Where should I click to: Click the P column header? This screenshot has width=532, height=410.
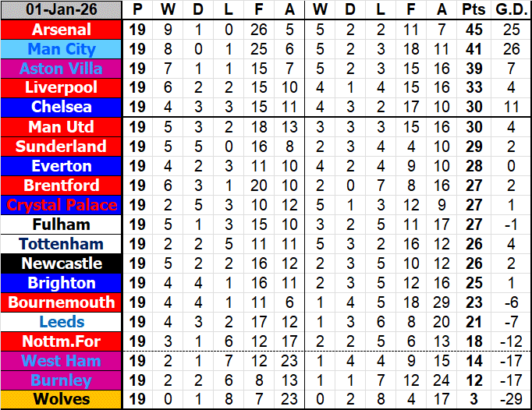coord(138,10)
